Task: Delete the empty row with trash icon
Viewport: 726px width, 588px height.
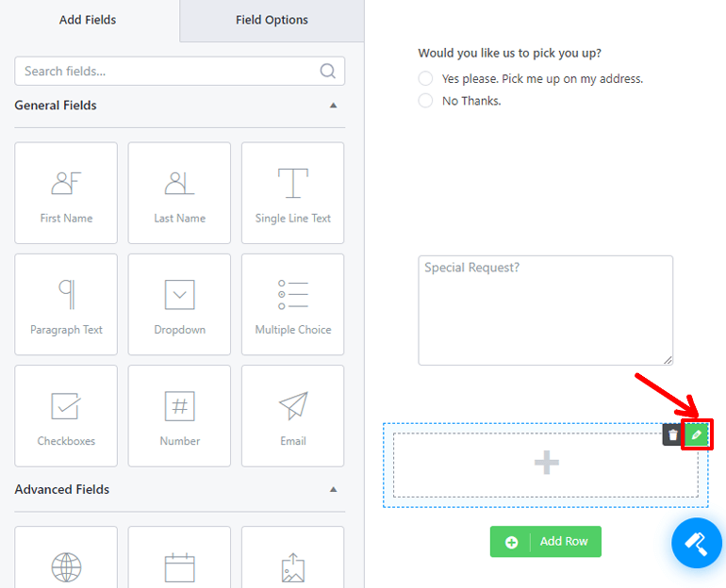Action: click(x=673, y=434)
